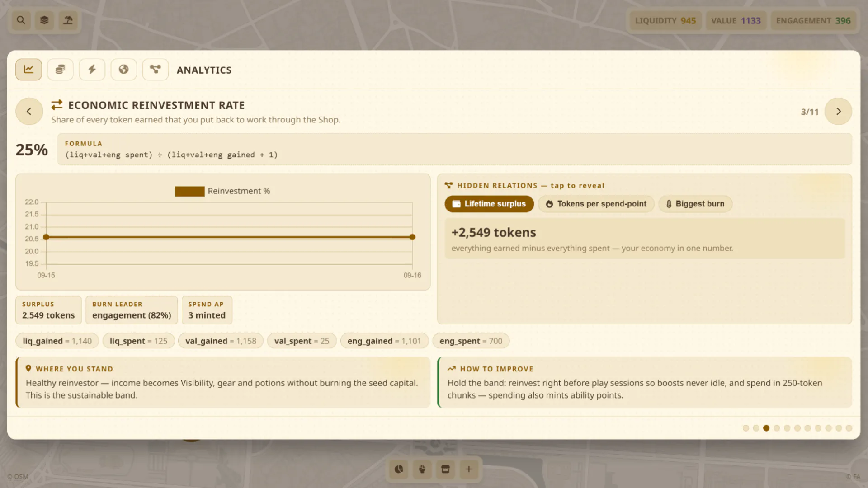The image size is (868, 488).
Task: Switch to the lightning bolt tab
Action: 92,70
